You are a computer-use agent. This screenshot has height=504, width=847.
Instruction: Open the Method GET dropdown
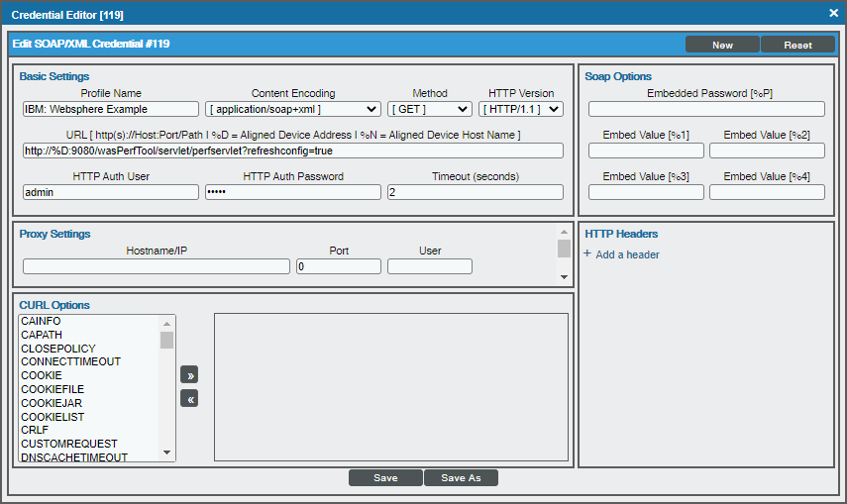[429, 109]
